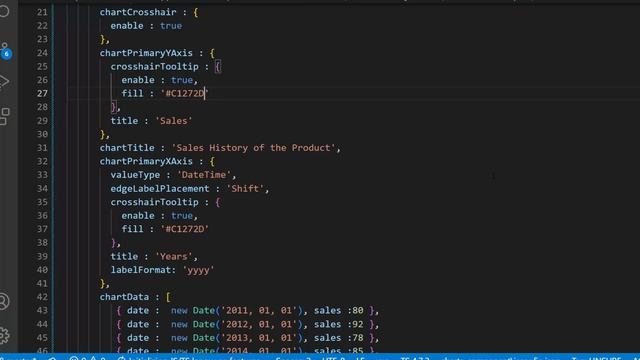This screenshot has width=640, height=360.
Task: Click the '2011, 01, 01' date string
Action: pyautogui.click(x=259, y=310)
